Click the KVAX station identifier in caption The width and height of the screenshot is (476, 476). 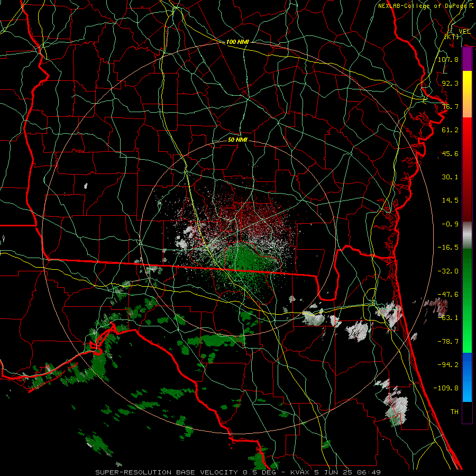tap(299, 472)
